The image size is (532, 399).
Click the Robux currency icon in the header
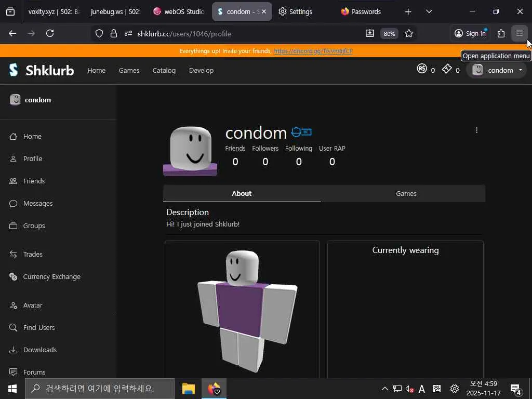coord(422,69)
